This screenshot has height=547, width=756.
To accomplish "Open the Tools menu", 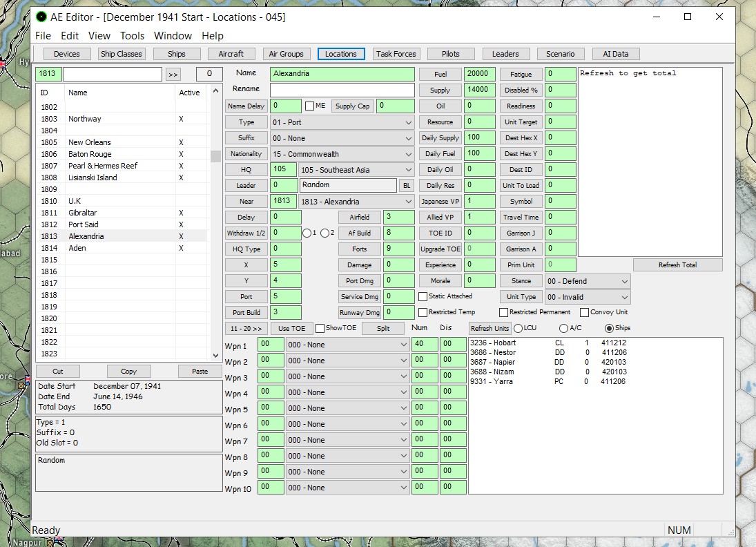I will point(132,36).
